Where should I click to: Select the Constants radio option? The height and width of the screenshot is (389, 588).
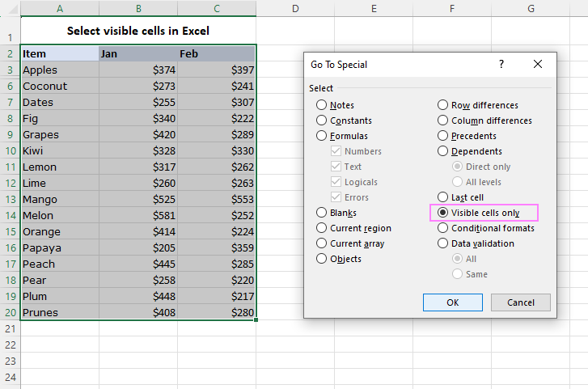(322, 121)
